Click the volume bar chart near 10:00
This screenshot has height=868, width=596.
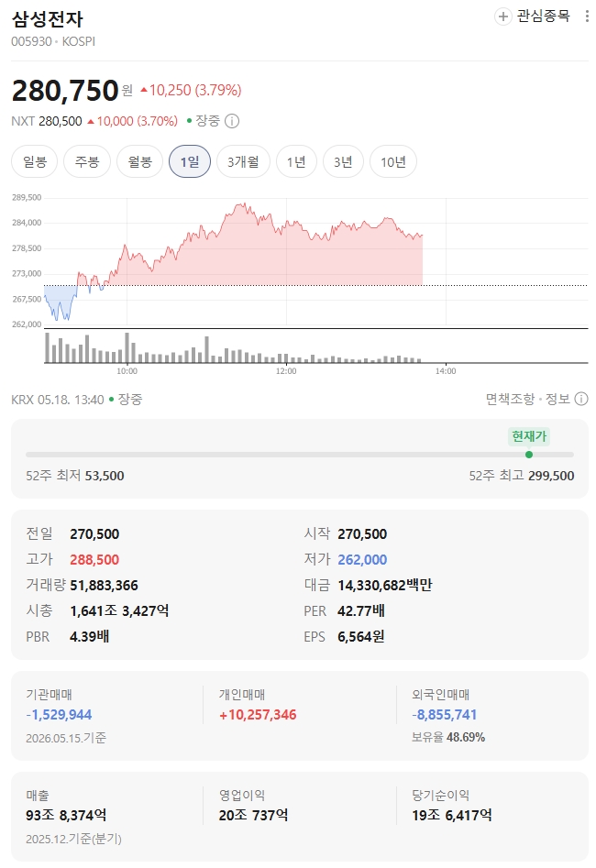(x=127, y=347)
